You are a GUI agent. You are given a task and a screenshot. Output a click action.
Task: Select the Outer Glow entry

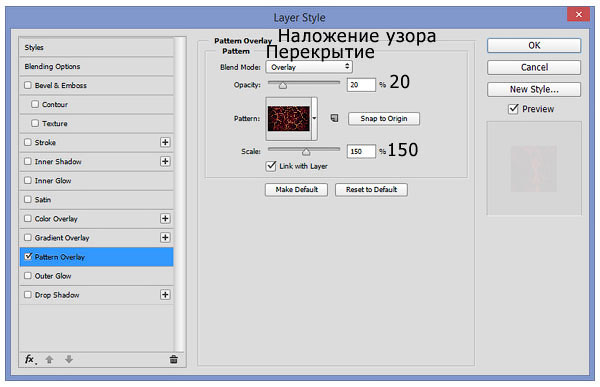(96, 276)
